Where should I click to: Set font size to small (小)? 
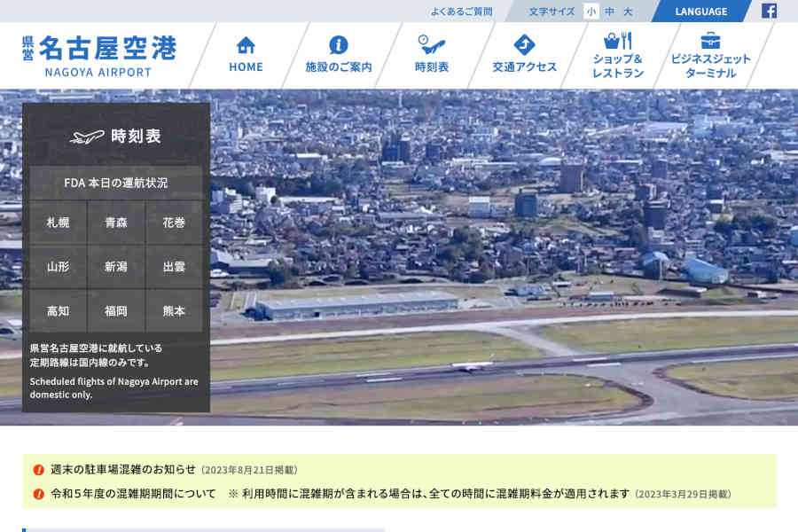591,12
